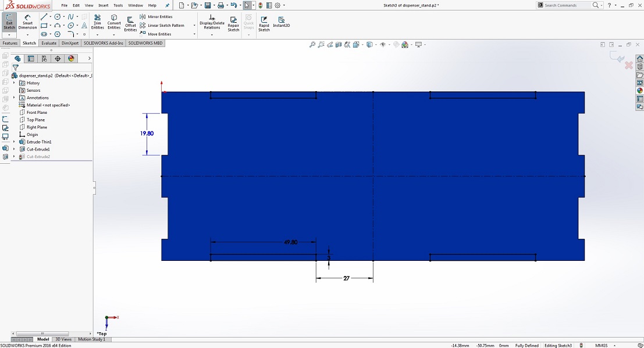Image resolution: width=644 pixels, height=348 pixels.
Task: Open the Edit Appearance color icon
Action: coord(405,45)
